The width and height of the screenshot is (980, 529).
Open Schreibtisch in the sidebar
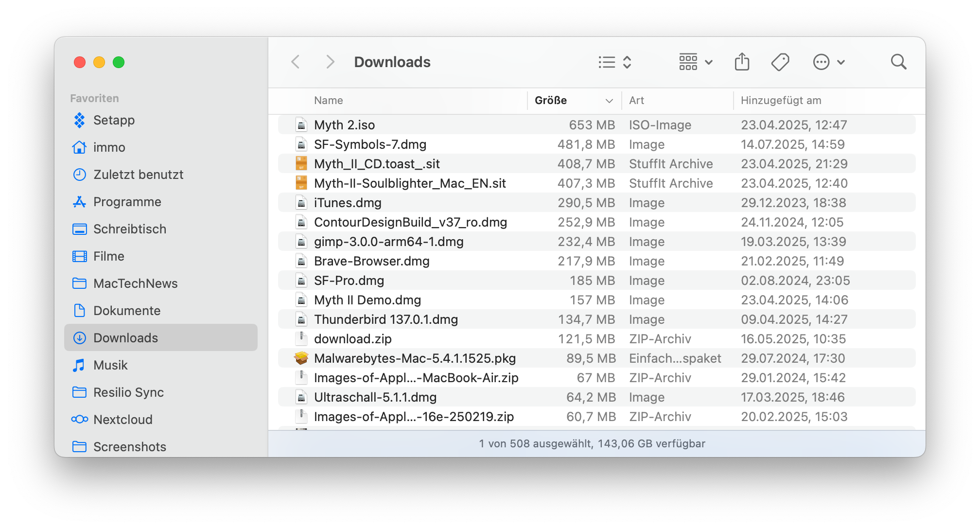[x=161, y=229]
